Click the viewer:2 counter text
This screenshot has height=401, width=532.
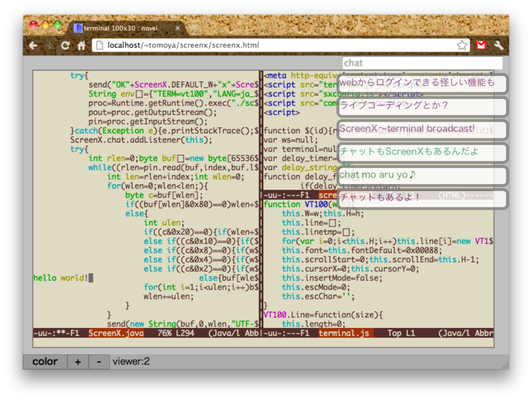(x=131, y=361)
